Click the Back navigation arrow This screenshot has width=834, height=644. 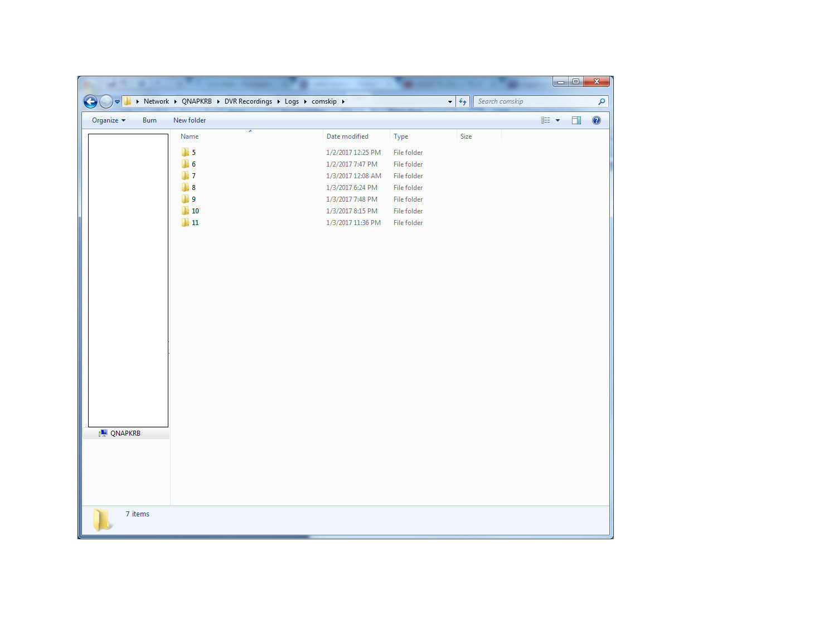tap(90, 101)
